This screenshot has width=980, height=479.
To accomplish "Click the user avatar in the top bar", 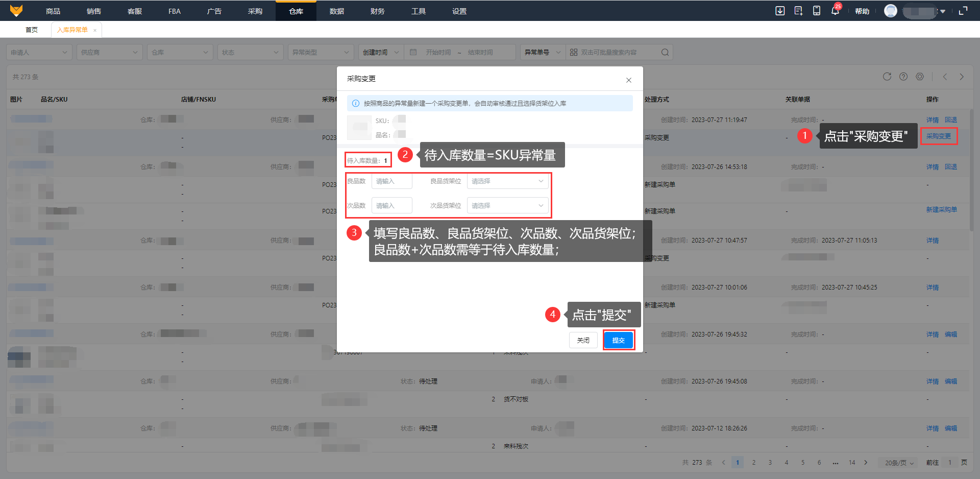I will click(891, 11).
